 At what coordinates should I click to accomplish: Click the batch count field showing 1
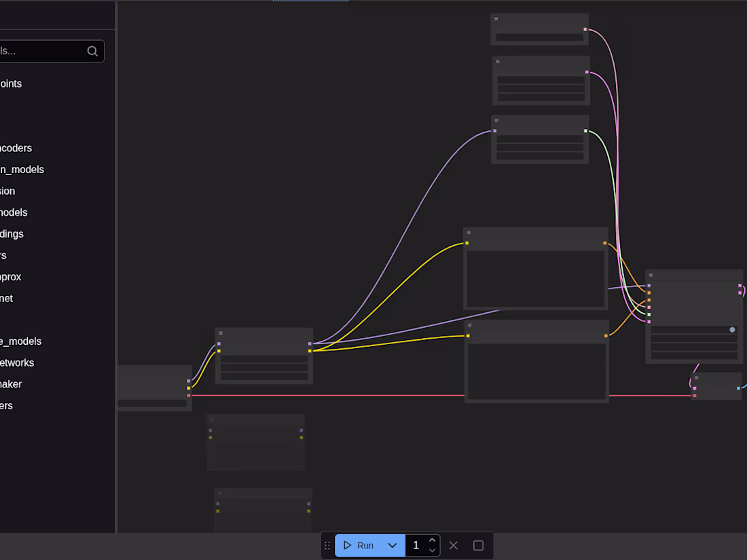tap(416, 545)
